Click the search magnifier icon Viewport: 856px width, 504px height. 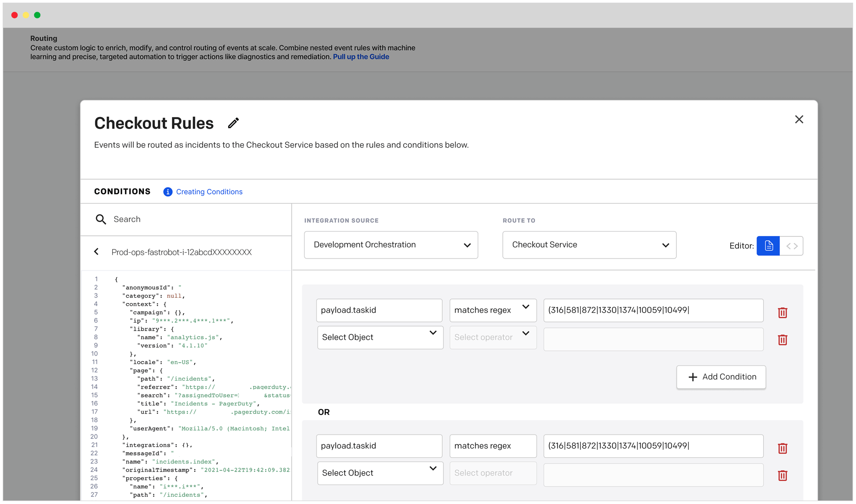pyautogui.click(x=101, y=219)
